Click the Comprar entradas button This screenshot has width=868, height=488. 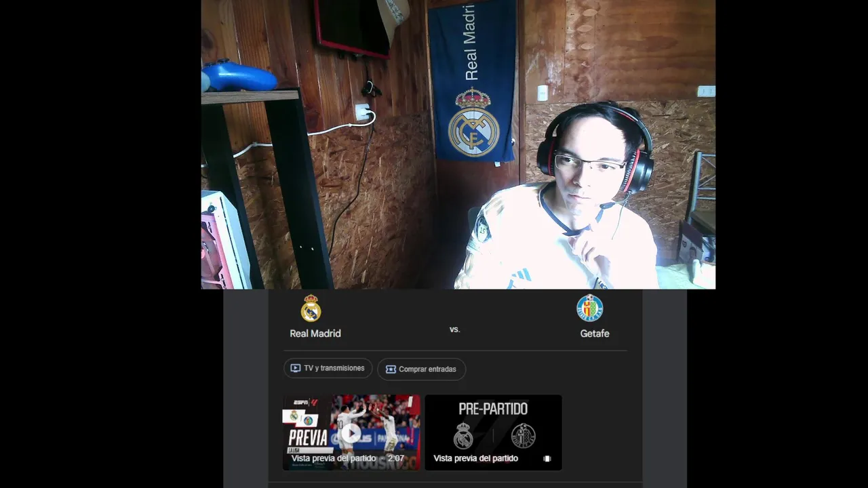[421, 369]
